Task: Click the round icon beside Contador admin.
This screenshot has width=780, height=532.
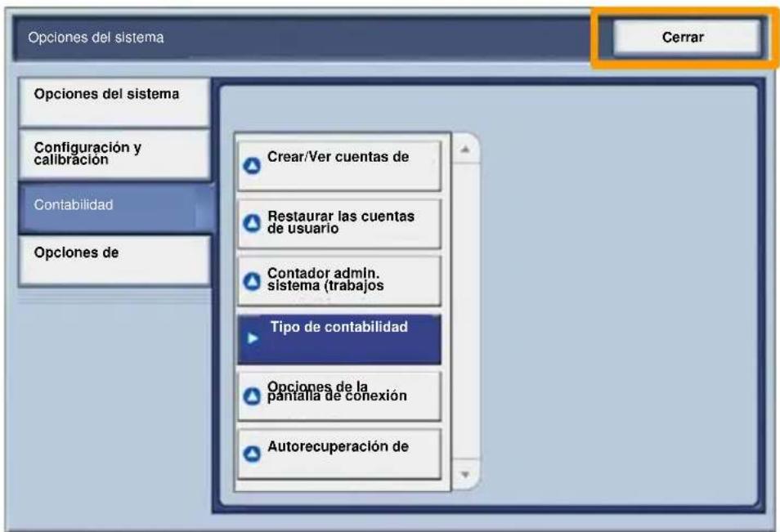Action: point(252,281)
